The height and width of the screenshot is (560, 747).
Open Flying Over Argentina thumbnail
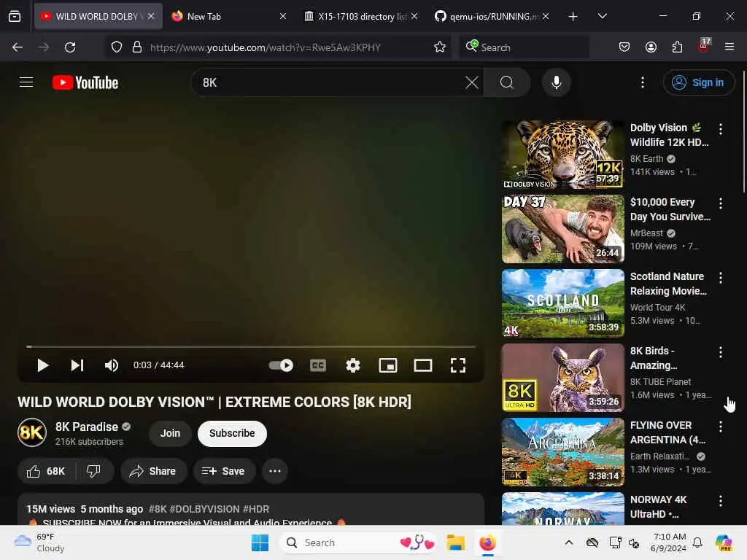click(x=563, y=452)
